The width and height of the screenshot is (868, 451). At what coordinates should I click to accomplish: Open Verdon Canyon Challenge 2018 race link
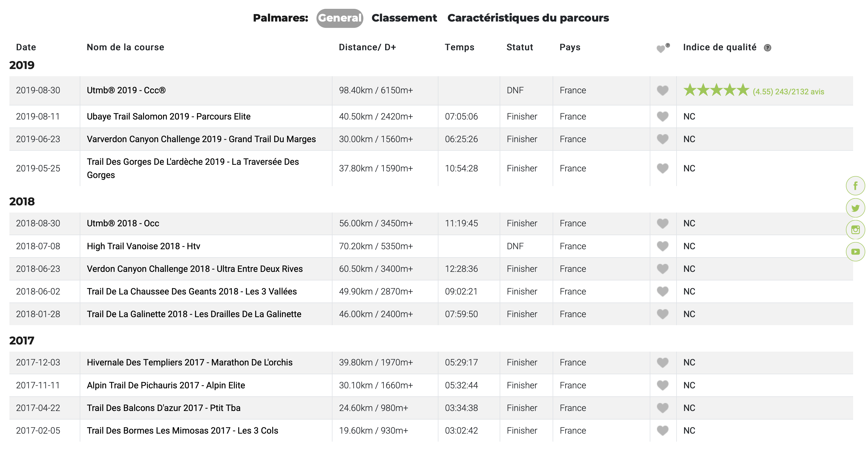click(x=195, y=269)
